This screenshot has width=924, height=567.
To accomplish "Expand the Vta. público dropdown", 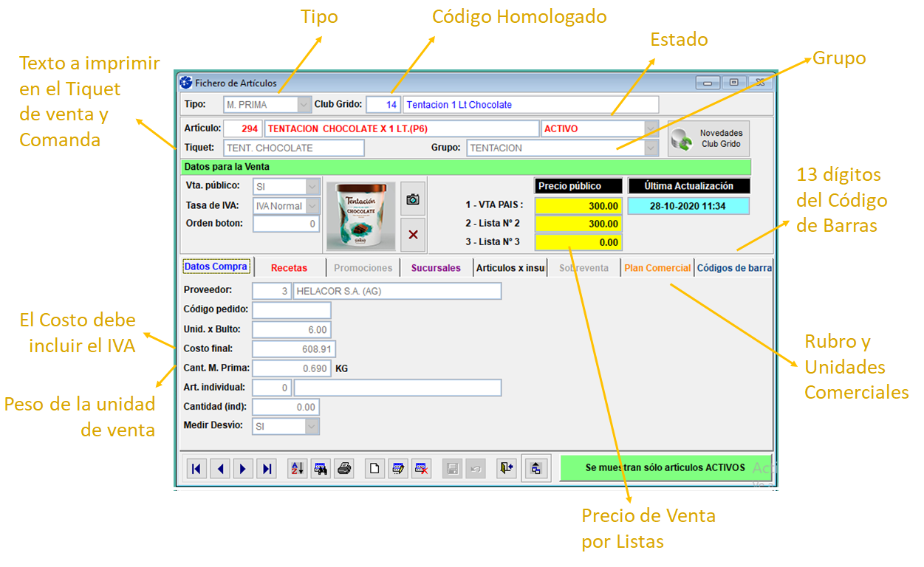I will 312,187.
